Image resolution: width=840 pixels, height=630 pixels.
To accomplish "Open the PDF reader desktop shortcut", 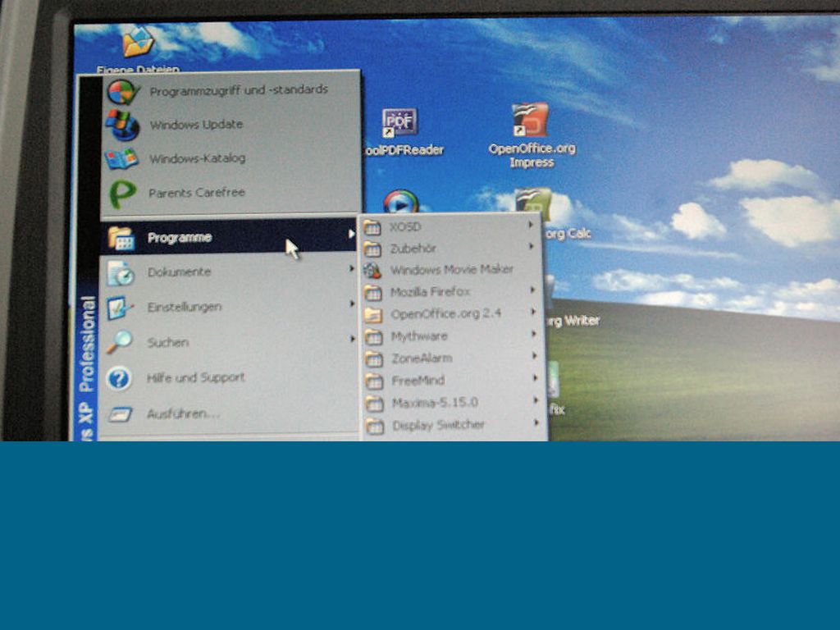I will (x=399, y=122).
